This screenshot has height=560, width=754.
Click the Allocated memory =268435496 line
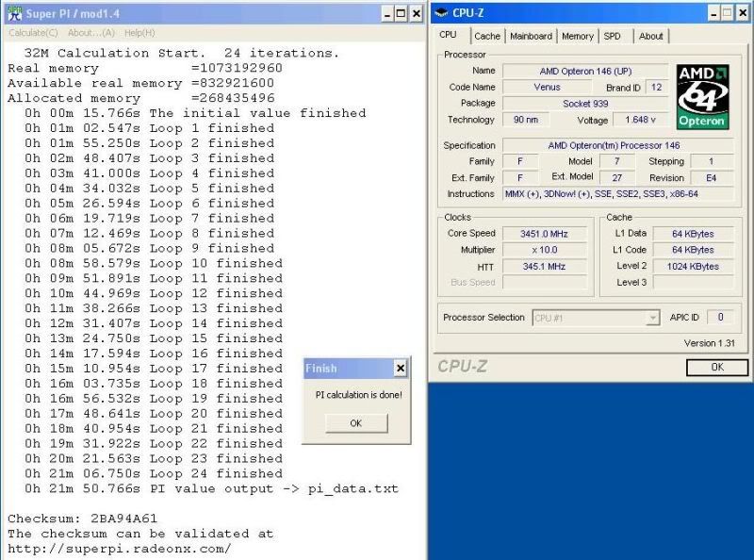click(140, 98)
